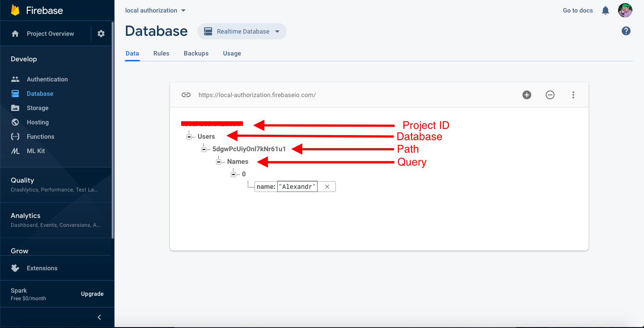Open Project Overview home icon

pos(15,34)
